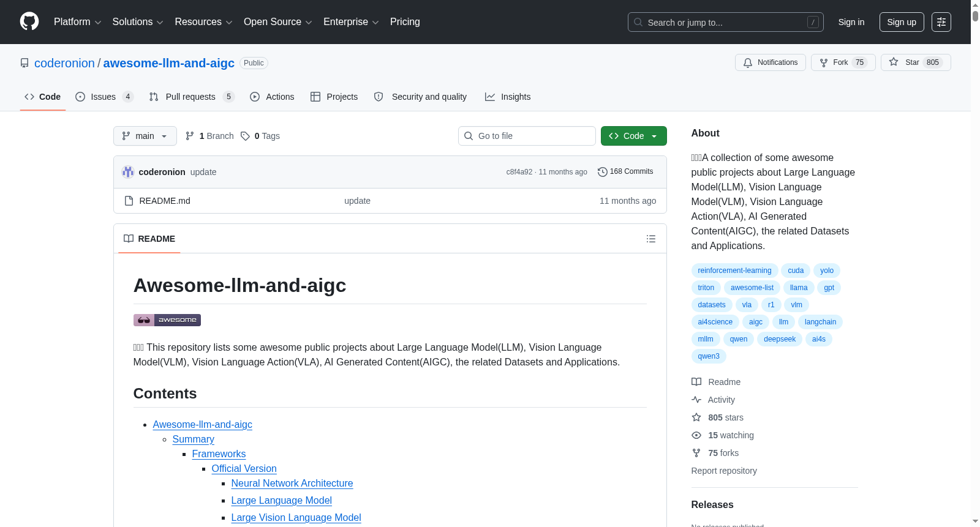Open the Neural Network Architecture contents link
The height and width of the screenshot is (527, 980).
[x=292, y=484]
